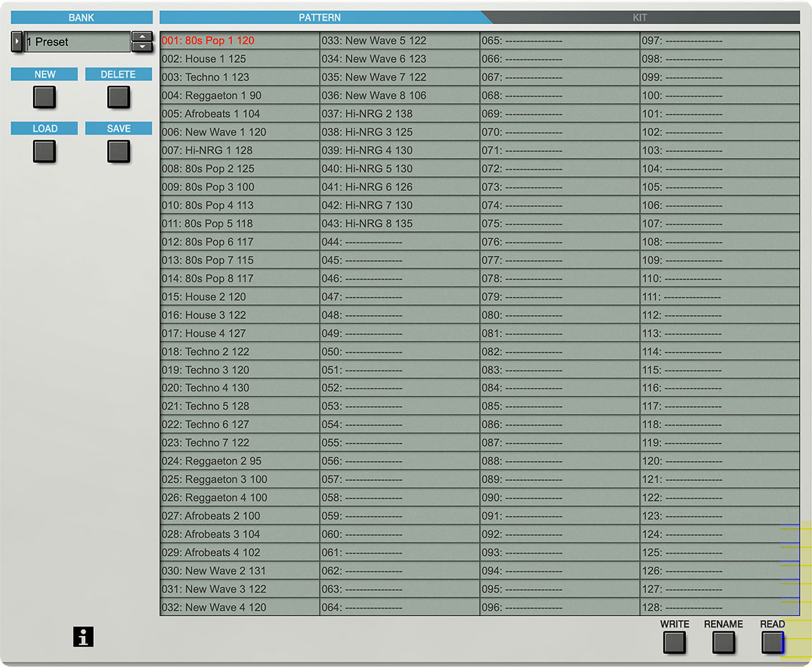The height and width of the screenshot is (667, 812).
Task: Click the square button under NEW
Action: coord(44,97)
